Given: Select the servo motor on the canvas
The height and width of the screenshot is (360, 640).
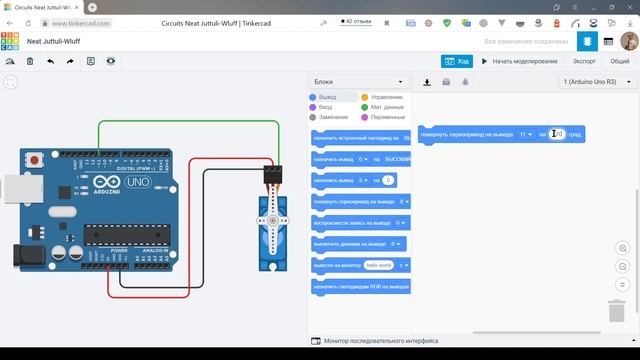Looking at the screenshot, I should click(x=273, y=233).
